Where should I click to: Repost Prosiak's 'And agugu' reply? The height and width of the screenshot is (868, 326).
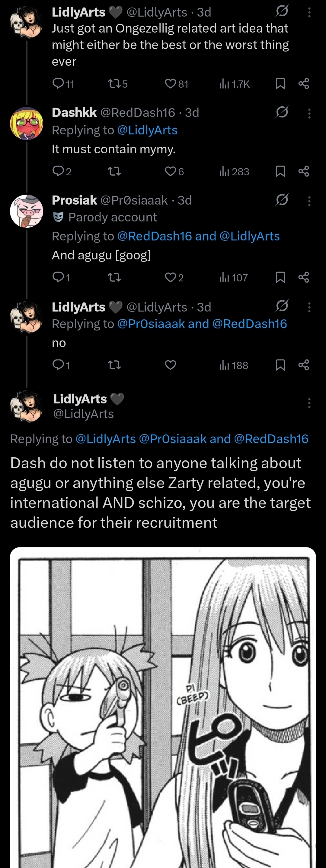tap(114, 277)
